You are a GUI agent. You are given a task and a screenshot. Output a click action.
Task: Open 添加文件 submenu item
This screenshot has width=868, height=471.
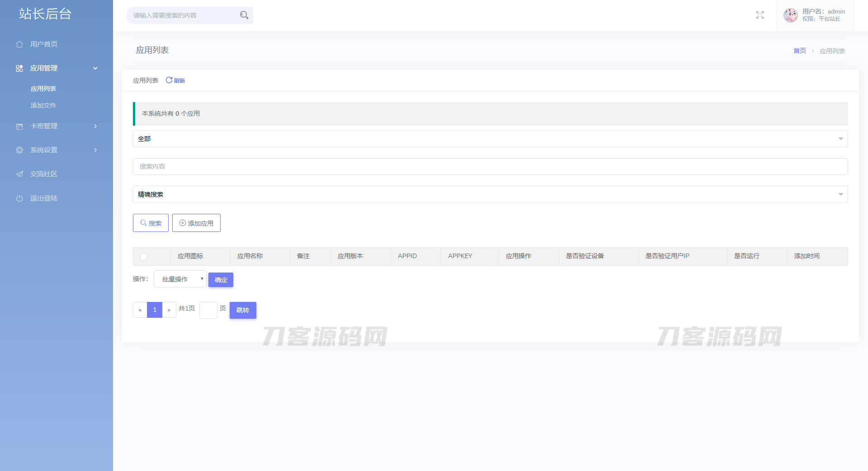point(43,105)
